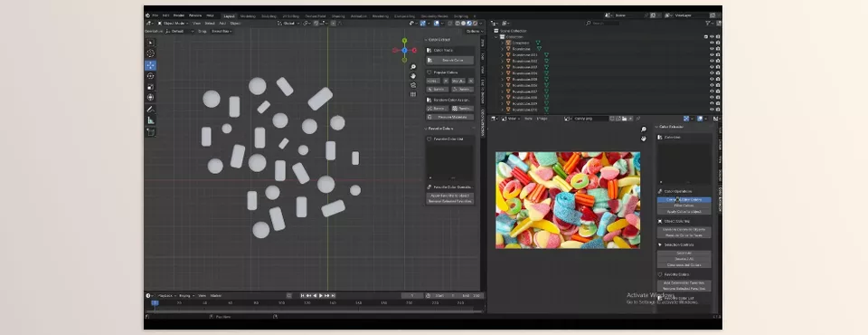Click Deselect All in Selection Controls

(x=684, y=259)
